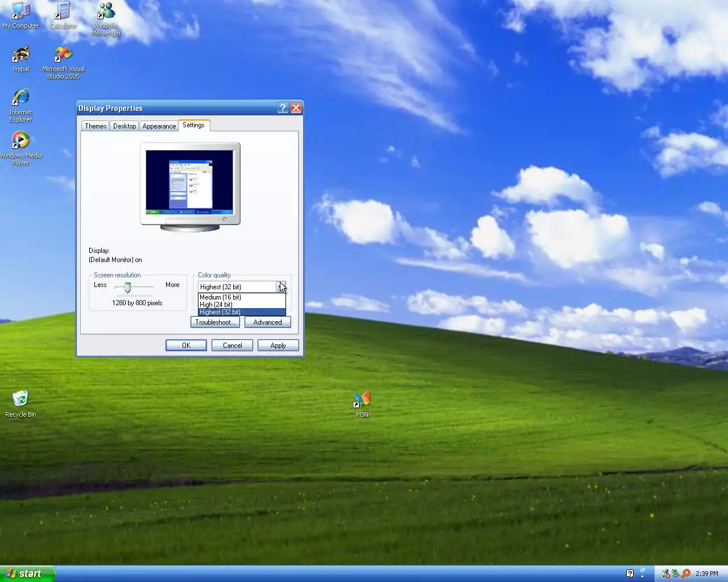Click the safely remove hardware tray icon

pos(676,573)
